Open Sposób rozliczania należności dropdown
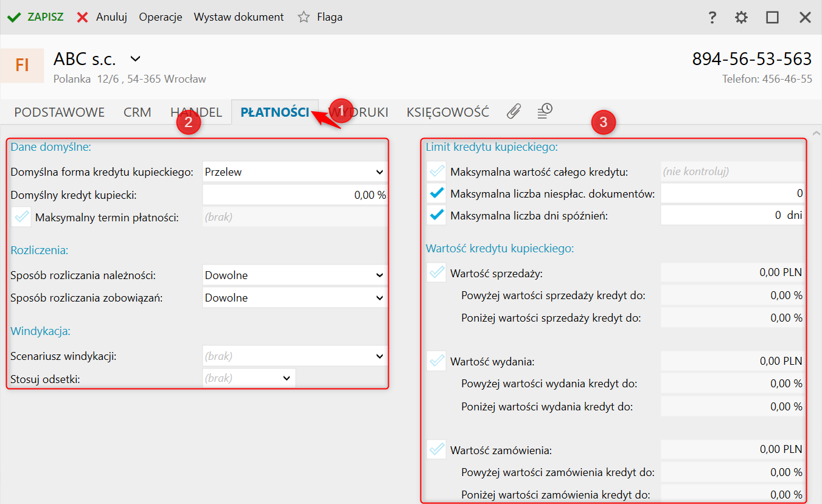This screenshot has width=822, height=504. point(294,275)
